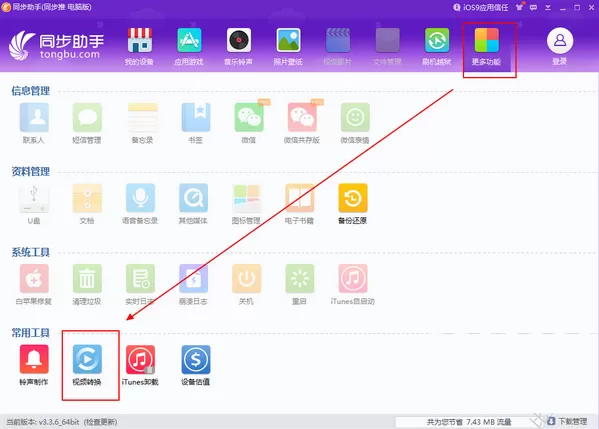This screenshot has height=429, width=599.
Task: Click 检查更新 check for updates link
Action: click(x=101, y=422)
